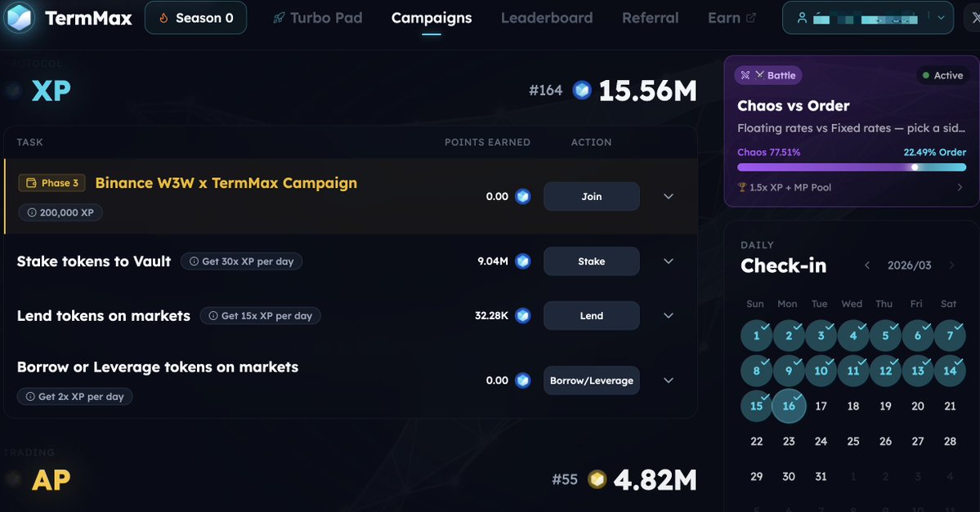Expand the Binance W3W campaign row
Viewport: 980px width, 512px height.
(669, 197)
